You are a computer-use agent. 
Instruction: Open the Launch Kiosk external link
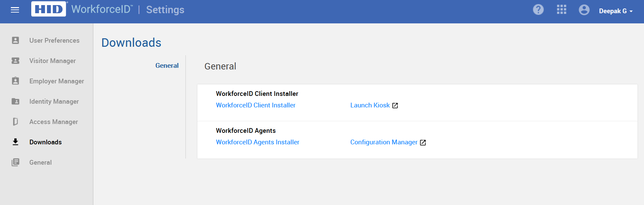(x=374, y=105)
